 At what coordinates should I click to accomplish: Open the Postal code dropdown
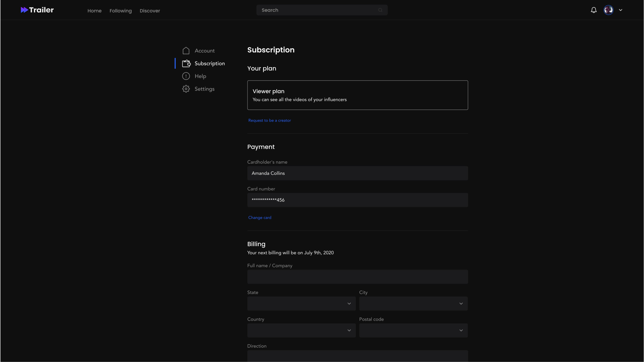point(413,330)
